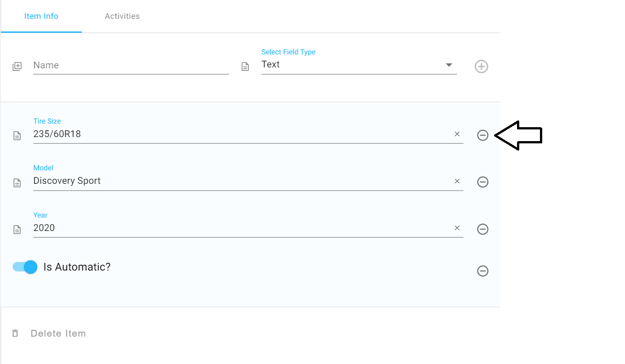This screenshot has width=625, height=364.
Task: Click the document icon beside Year
Action: pyautogui.click(x=17, y=230)
